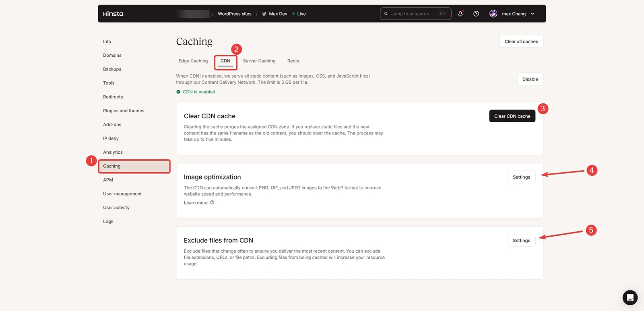Click the CDN is enabled status text
The image size is (644, 311).
tap(199, 92)
